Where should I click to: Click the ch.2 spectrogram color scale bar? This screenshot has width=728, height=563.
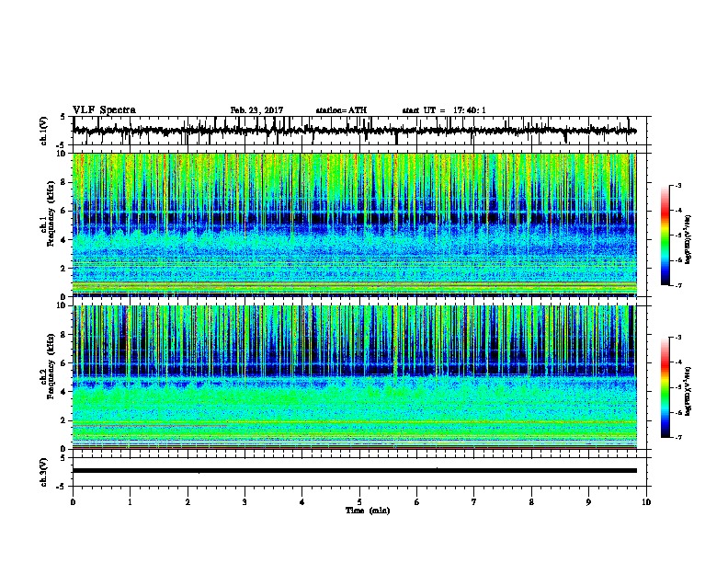coord(665,387)
